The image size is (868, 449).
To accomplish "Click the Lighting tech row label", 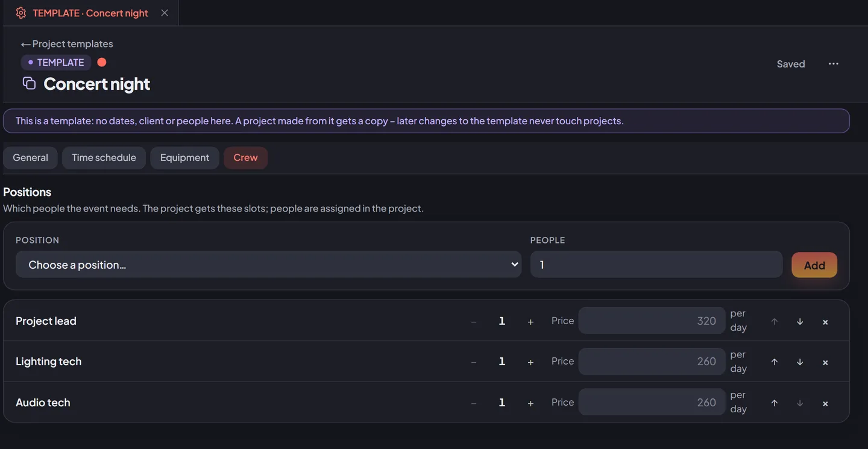I will click(48, 362).
